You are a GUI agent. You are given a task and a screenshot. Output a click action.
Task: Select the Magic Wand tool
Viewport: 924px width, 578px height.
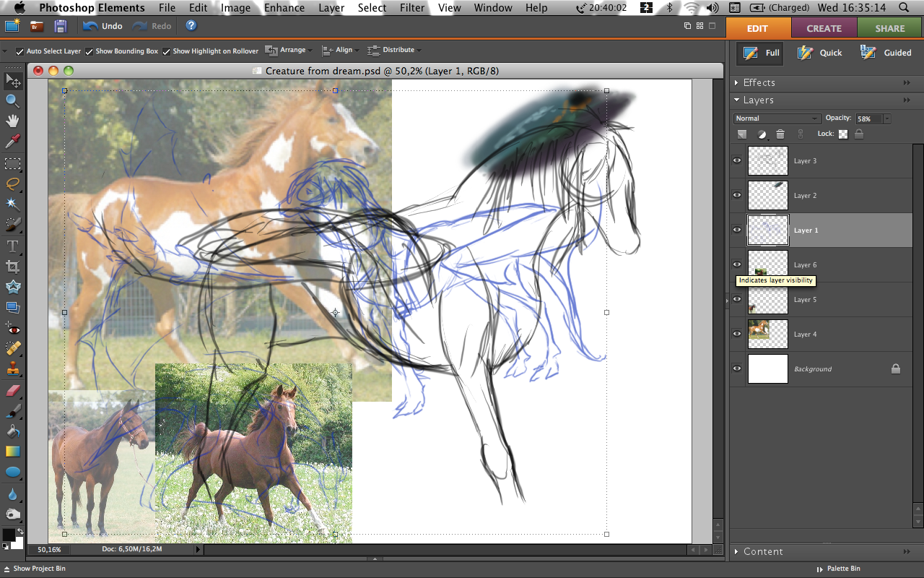pos(12,204)
